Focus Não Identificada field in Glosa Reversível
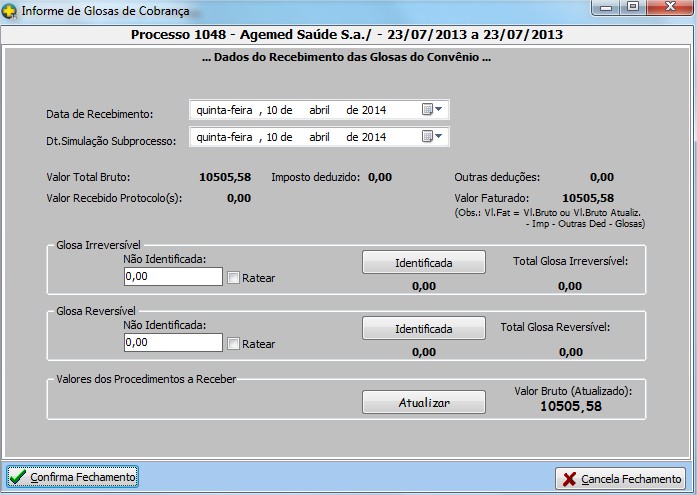 coord(173,343)
